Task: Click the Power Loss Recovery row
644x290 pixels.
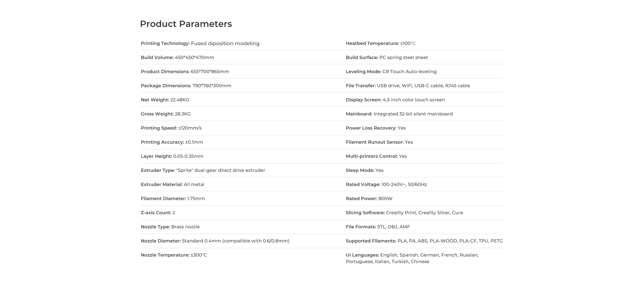Action: [x=375, y=128]
